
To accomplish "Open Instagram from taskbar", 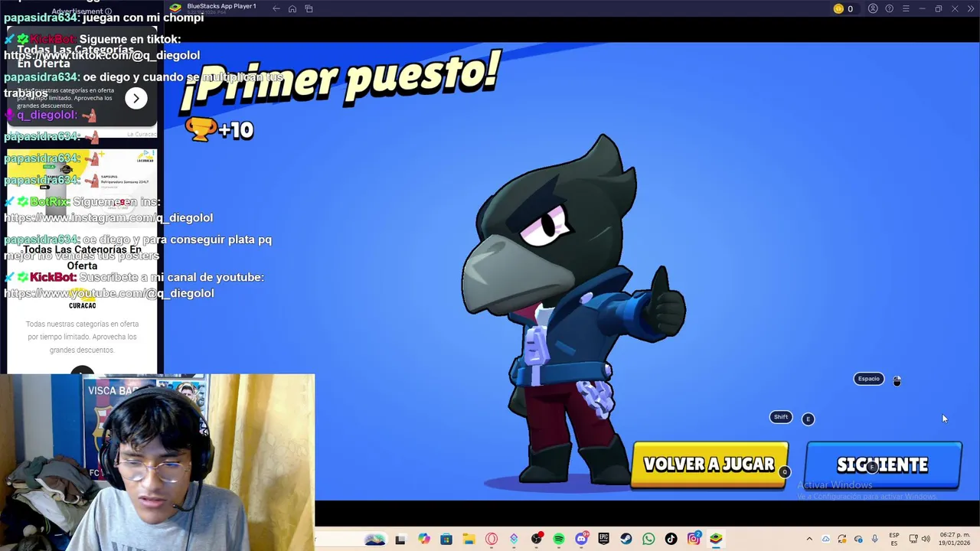I will 694,540.
